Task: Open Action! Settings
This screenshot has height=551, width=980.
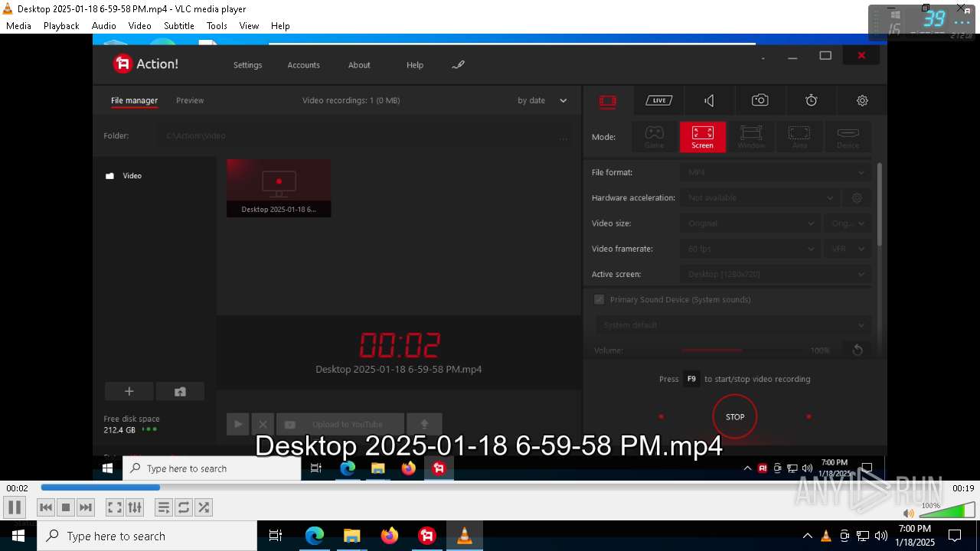Action: tap(247, 65)
